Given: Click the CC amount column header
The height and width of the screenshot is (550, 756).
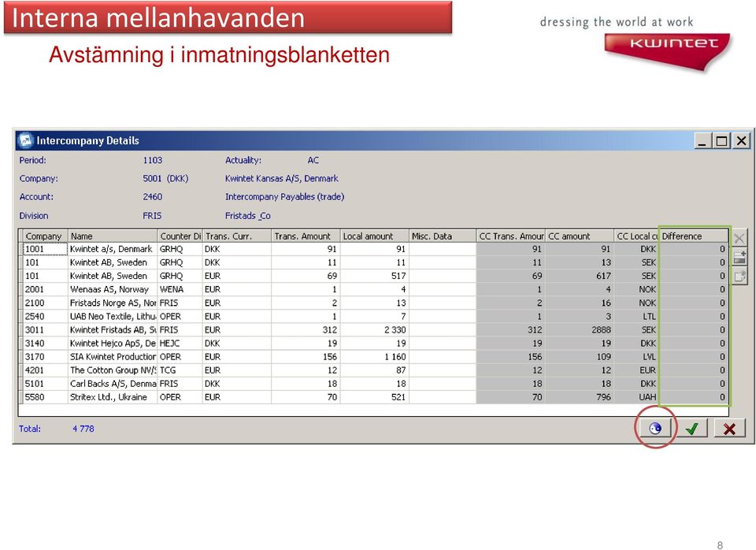Looking at the screenshot, I should tap(580, 236).
